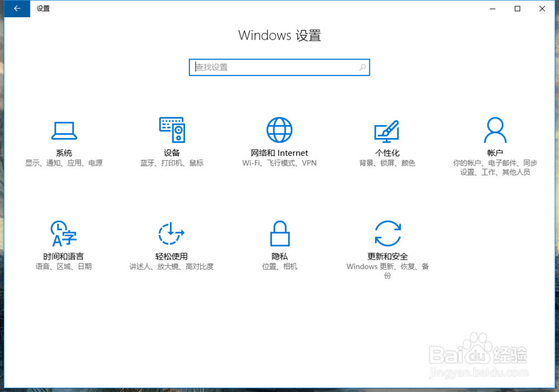Open the 系统 laptop icon
559x392 pixels.
64,131
